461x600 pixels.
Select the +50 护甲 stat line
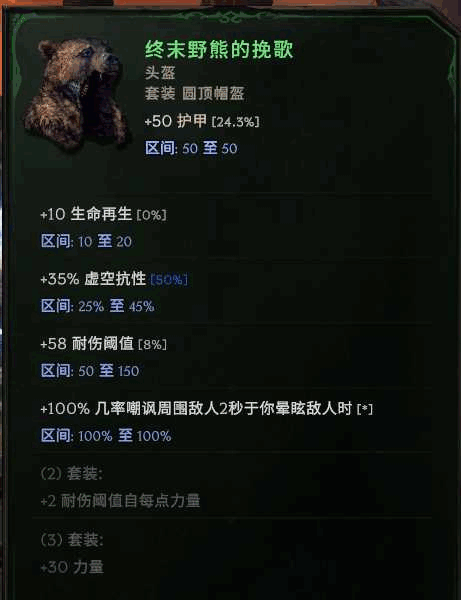(176, 121)
